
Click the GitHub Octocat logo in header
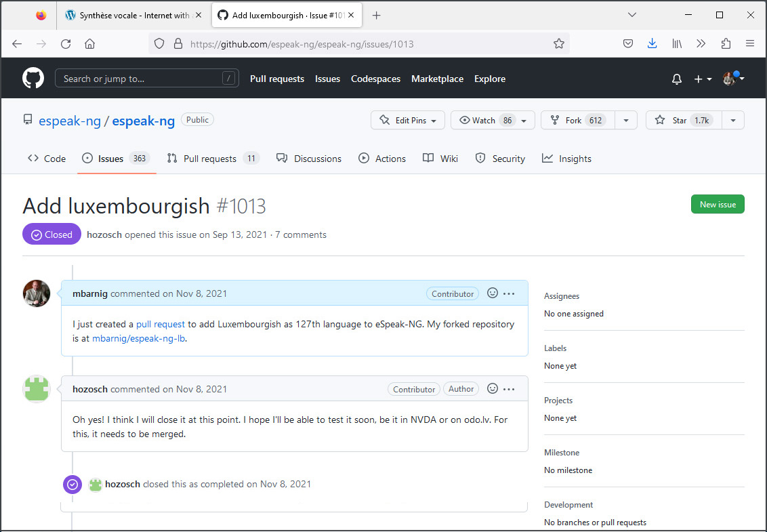pyautogui.click(x=33, y=79)
